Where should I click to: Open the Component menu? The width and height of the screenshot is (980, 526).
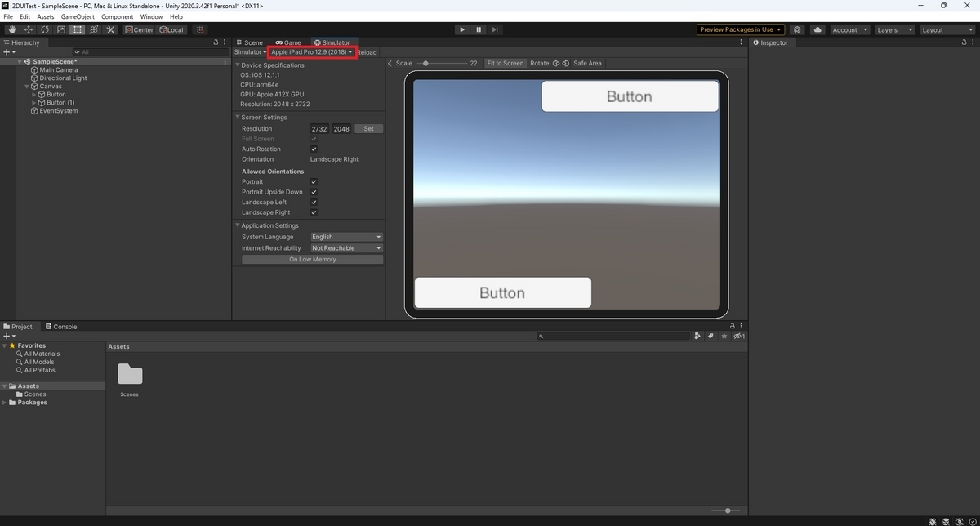[x=118, y=16]
